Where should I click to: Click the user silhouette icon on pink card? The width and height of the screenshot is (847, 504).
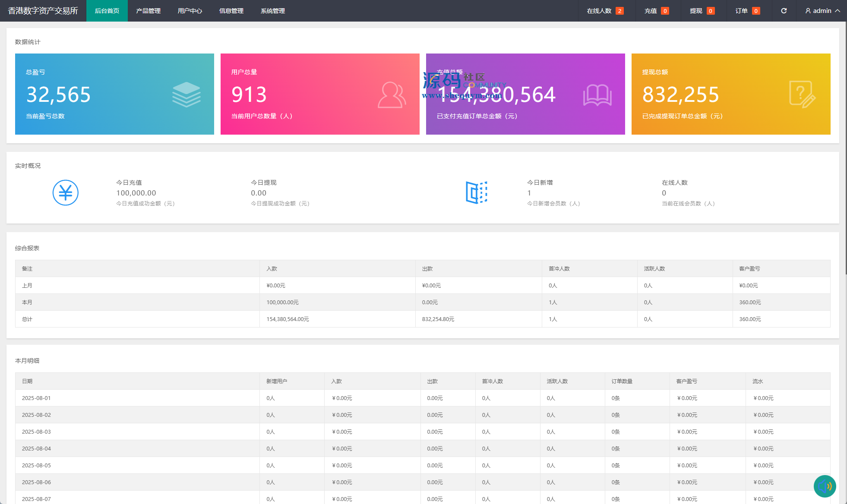392,95
